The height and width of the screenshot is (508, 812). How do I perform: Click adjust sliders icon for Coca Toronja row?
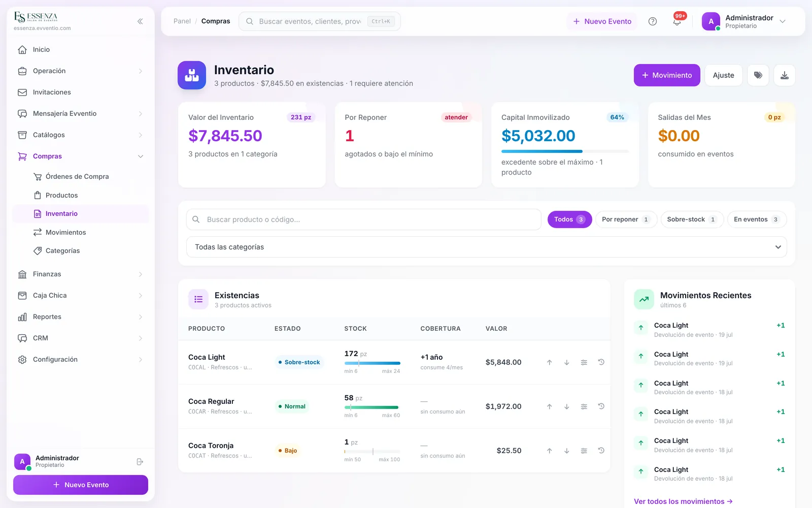tap(584, 451)
